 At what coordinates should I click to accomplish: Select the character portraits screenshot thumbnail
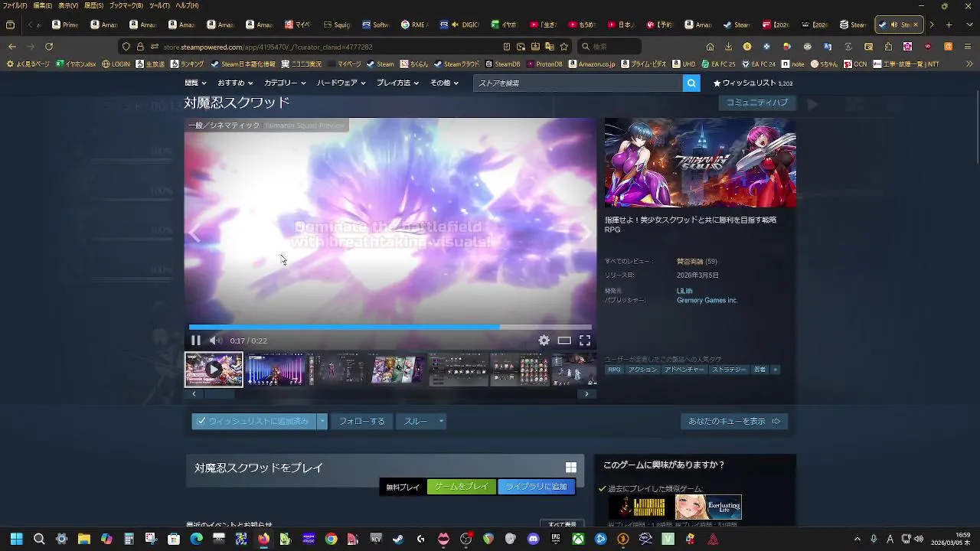(397, 370)
